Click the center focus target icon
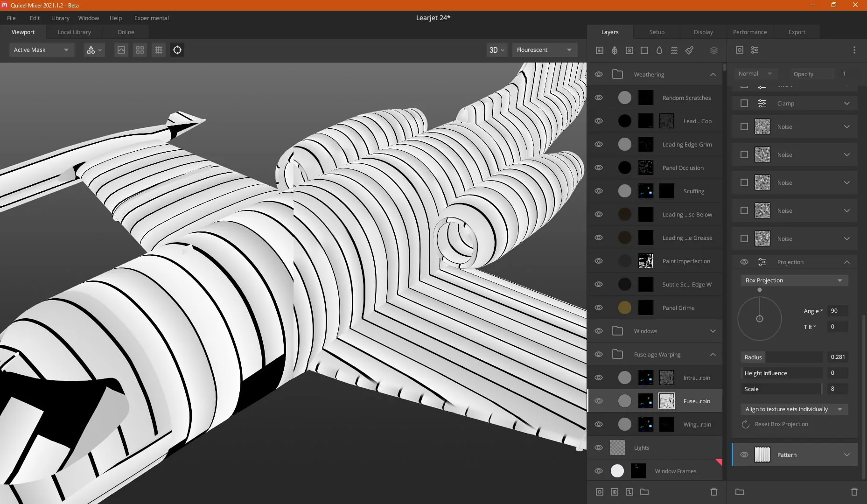Screen dimensions: 867x504 (177, 50)
